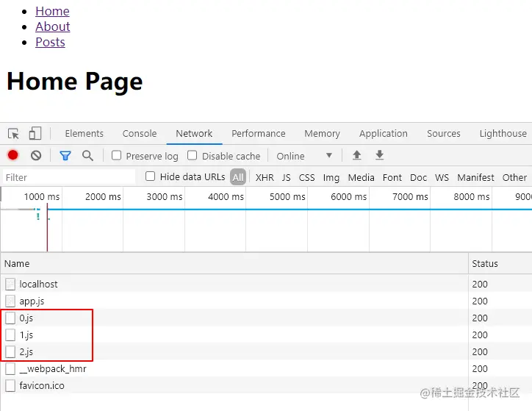Check Hide data URLs

pyautogui.click(x=150, y=176)
